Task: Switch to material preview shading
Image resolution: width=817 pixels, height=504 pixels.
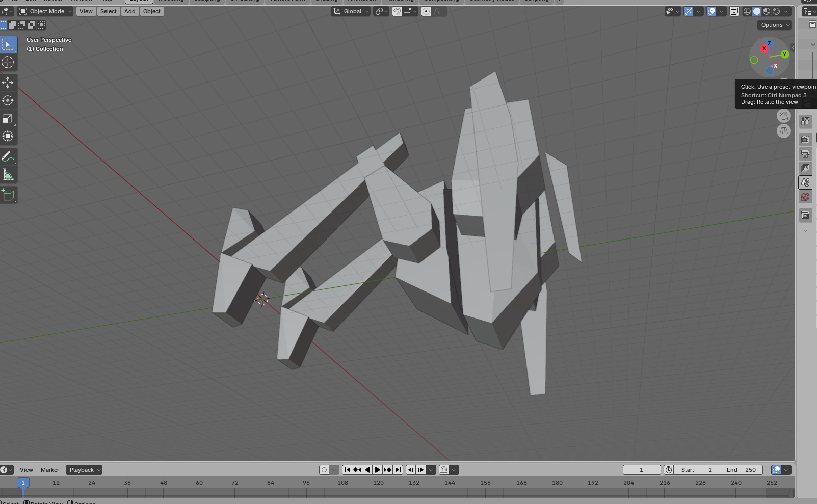Action: click(767, 11)
